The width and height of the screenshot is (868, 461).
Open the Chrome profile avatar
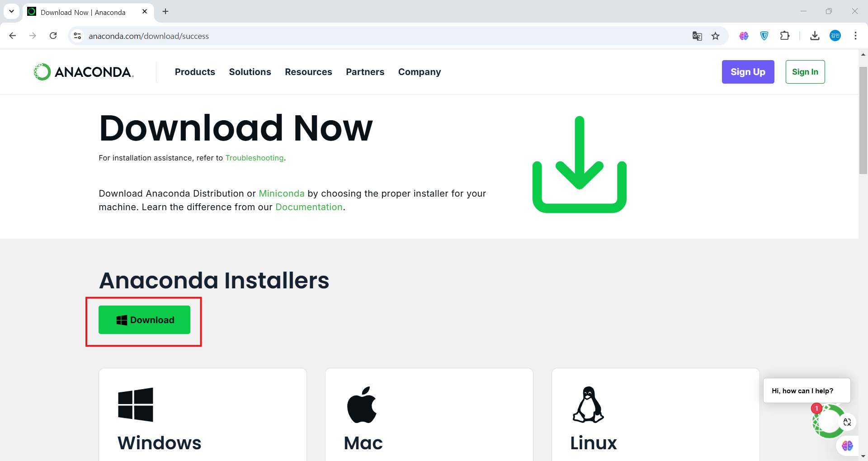835,36
